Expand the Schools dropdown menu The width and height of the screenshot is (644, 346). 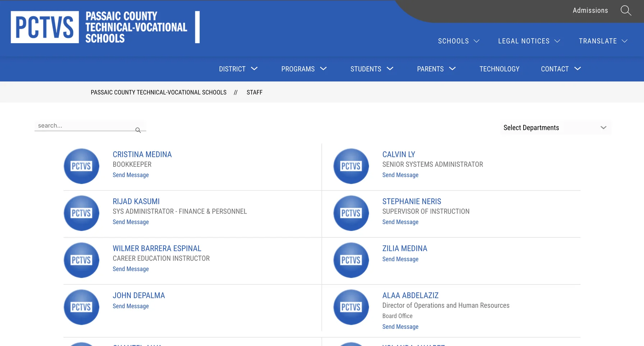point(459,41)
